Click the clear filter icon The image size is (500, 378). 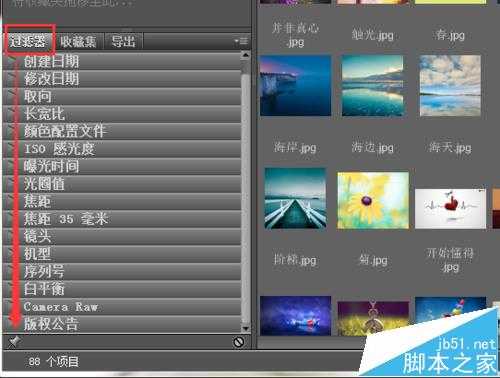click(x=239, y=342)
